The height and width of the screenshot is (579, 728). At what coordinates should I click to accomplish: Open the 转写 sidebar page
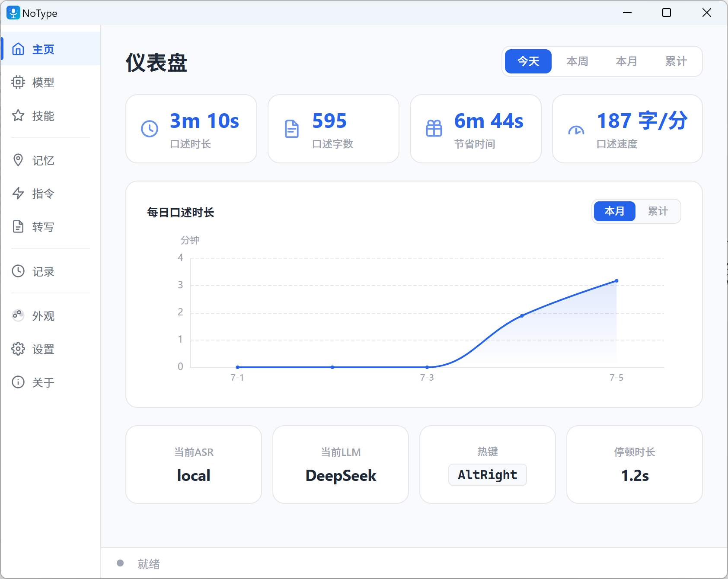[51, 226]
